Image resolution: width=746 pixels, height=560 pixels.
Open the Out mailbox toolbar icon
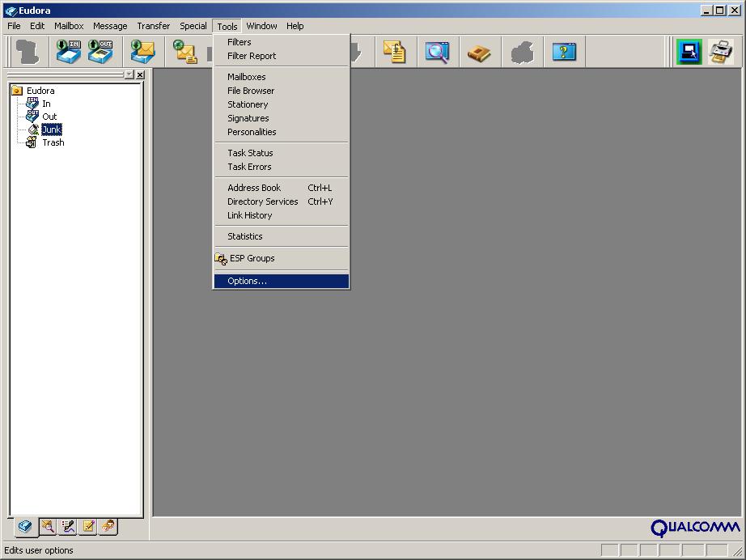pyautogui.click(x=100, y=52)
